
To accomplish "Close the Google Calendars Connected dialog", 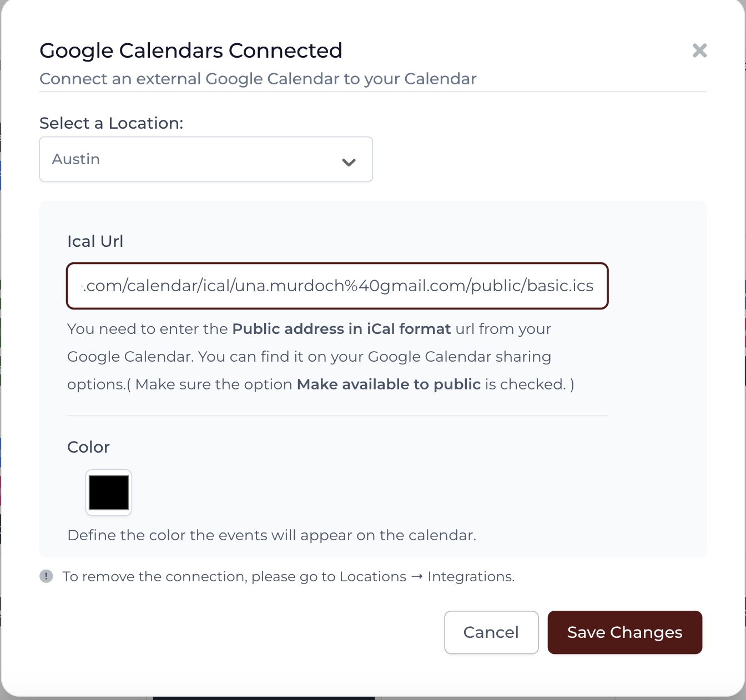I will (x=699, y=50).
